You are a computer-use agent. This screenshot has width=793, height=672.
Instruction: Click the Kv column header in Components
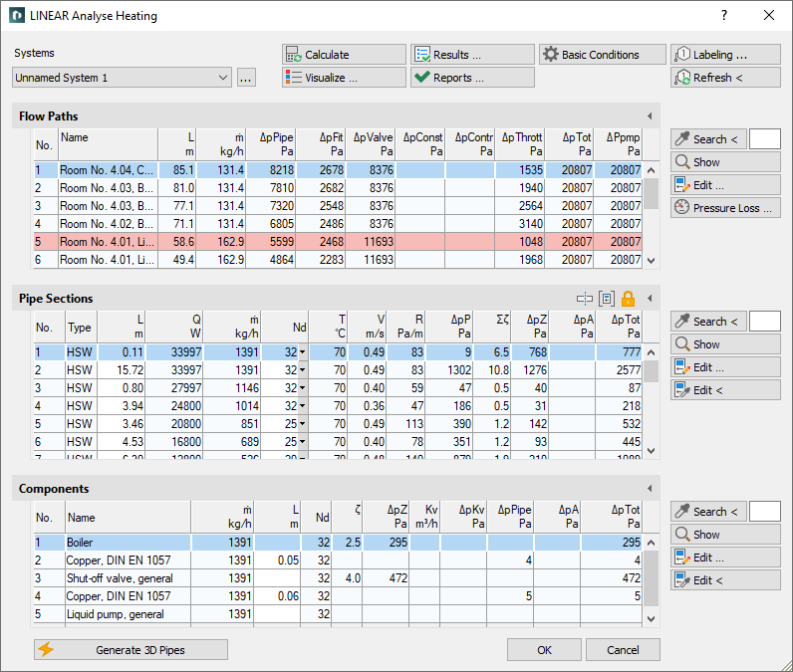point(423,517)
